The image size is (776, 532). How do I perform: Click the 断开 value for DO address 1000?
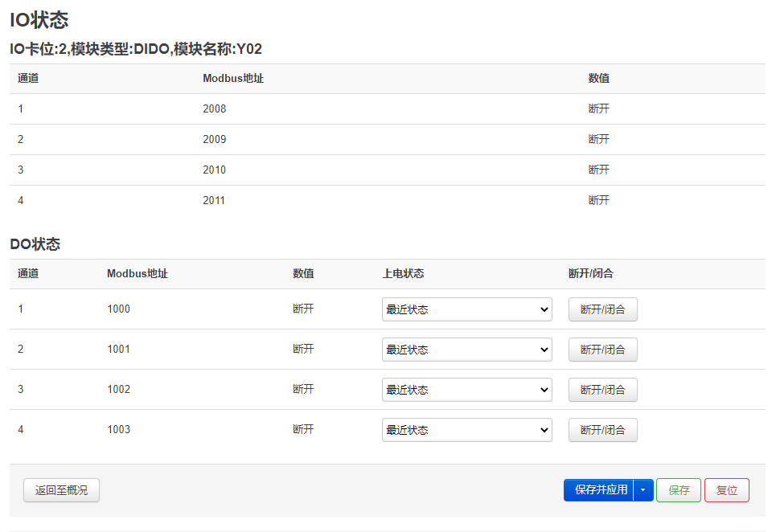pyautogui.click(x=303, y=309)
